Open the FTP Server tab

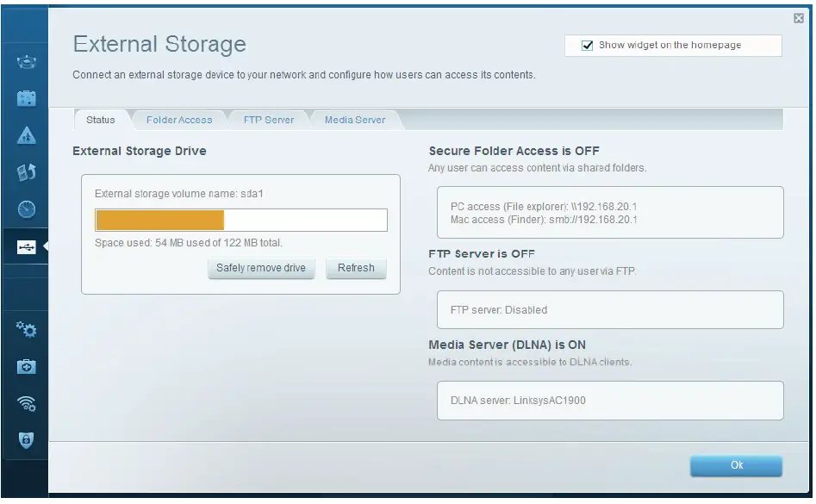(268, 120)
